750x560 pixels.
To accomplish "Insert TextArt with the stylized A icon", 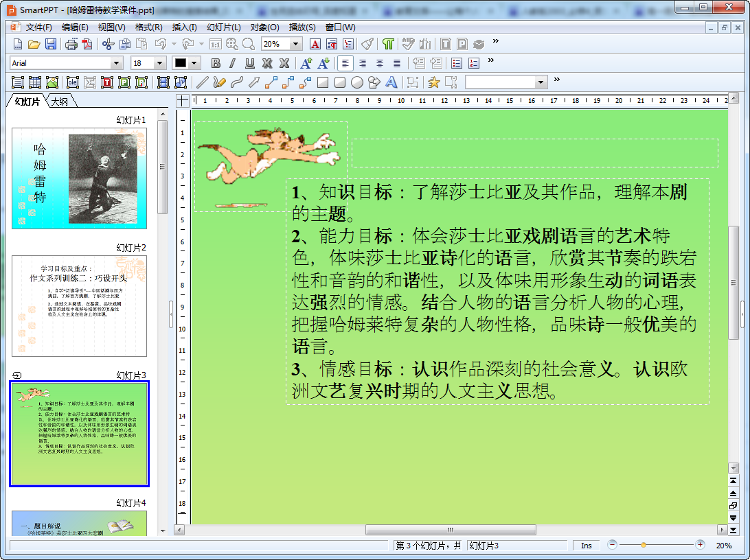I will point(391,82).
